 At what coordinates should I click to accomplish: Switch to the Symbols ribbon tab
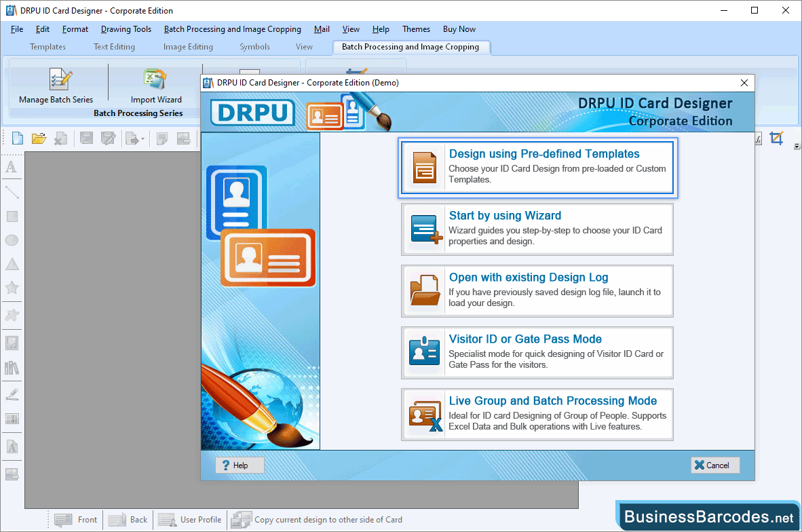[x=254, y=47]
